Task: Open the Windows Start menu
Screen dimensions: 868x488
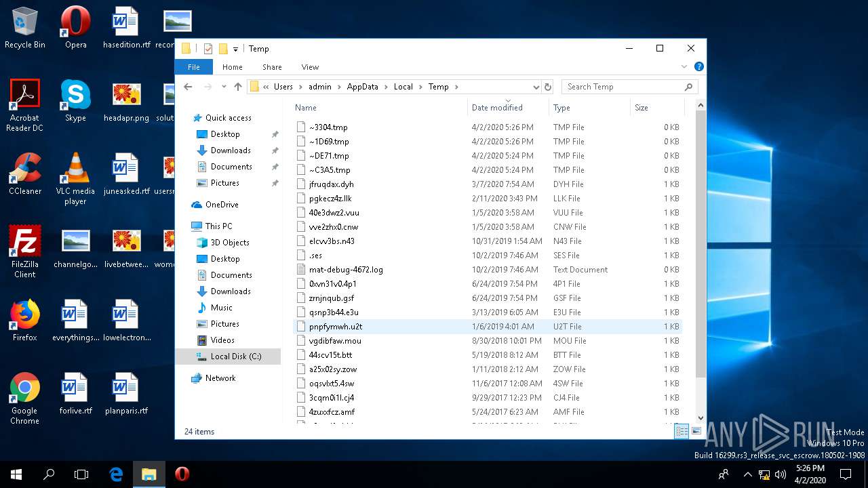Action: (x=16, y=474)
